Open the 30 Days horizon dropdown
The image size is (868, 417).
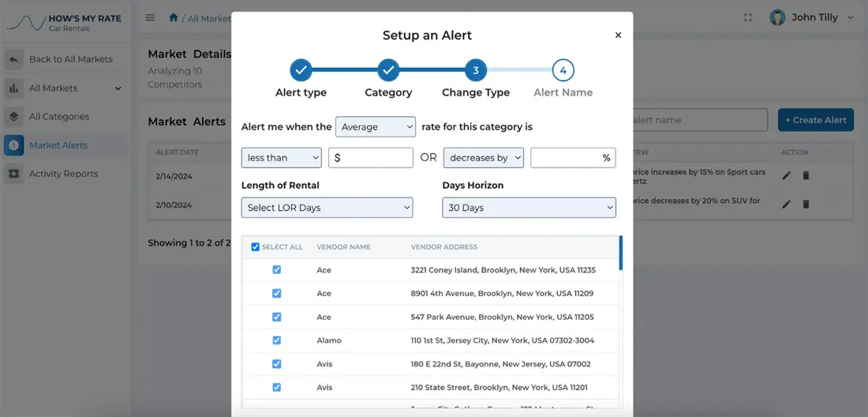(529, 208)
